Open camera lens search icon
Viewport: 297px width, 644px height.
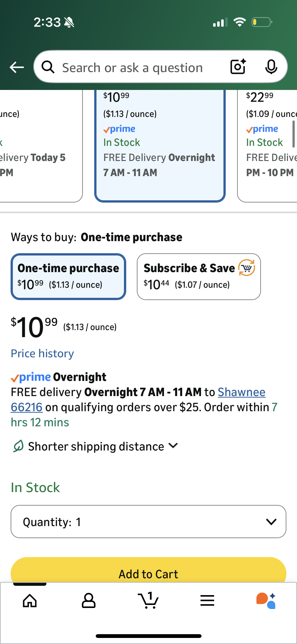point(238,67)
